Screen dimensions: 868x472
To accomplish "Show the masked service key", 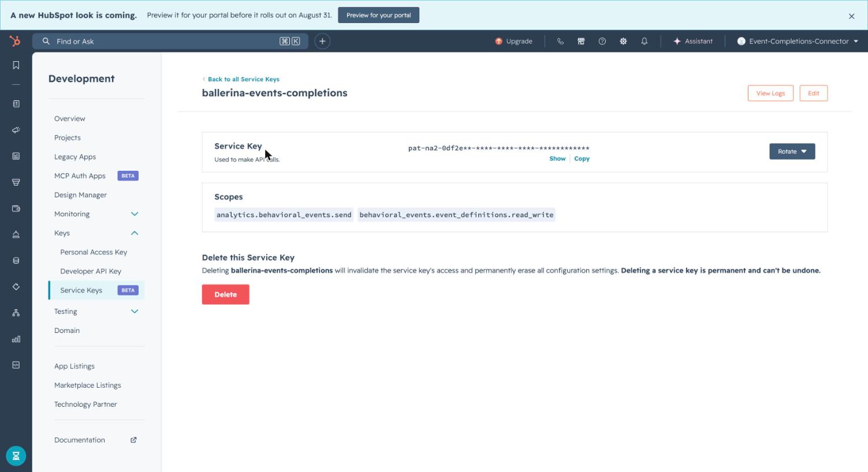I will [x=557, y=159].
